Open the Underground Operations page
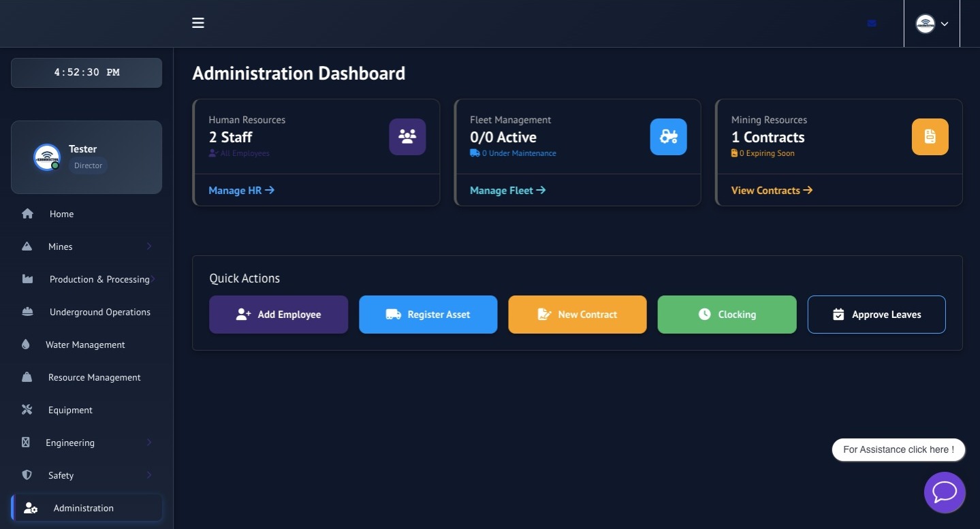The height and width of the screenshot is (529, 980). point(27,311)
